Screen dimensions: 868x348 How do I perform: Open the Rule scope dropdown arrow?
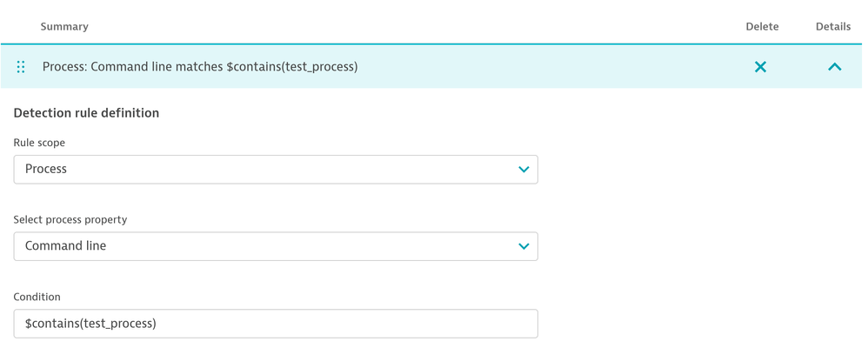point(524,170)
